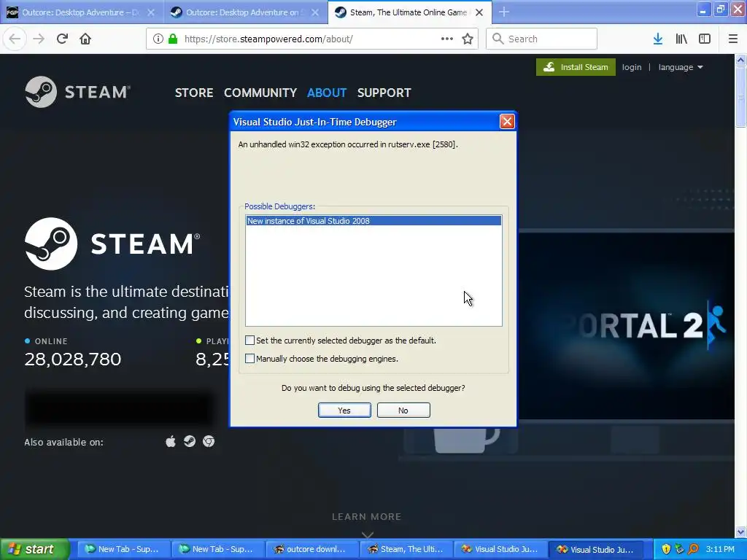Open page actions three-dots menu
The width and height of the screenshot is (747, 560).
coord(447,39)
